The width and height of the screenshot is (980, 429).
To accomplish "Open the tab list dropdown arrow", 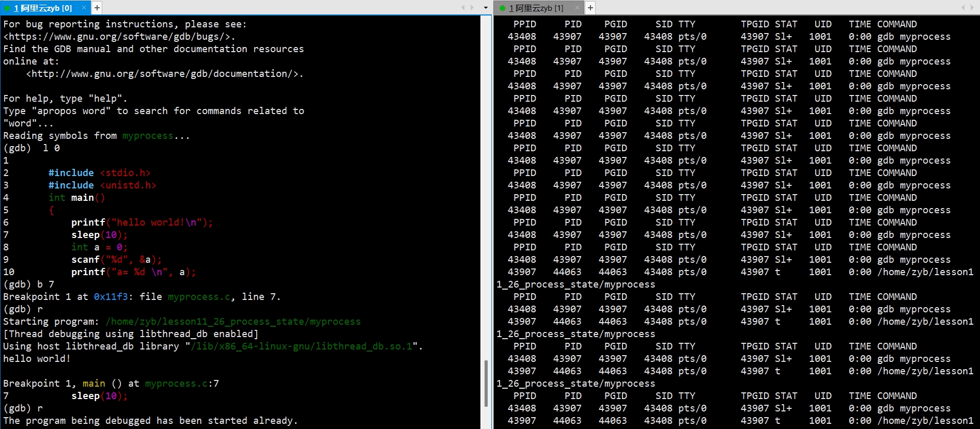I will click(486, 8).
